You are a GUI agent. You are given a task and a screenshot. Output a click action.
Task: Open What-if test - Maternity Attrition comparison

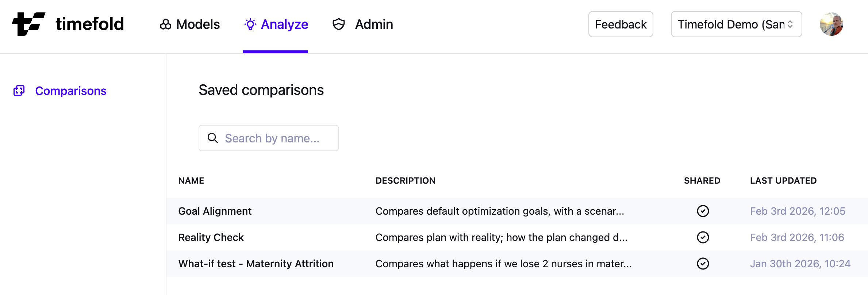[256, 264]
